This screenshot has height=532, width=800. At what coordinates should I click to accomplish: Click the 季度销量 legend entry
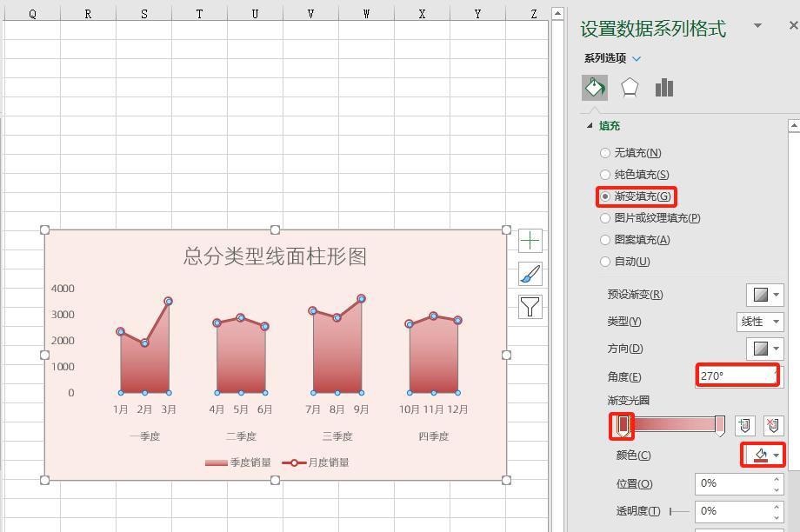click(237, 462)
